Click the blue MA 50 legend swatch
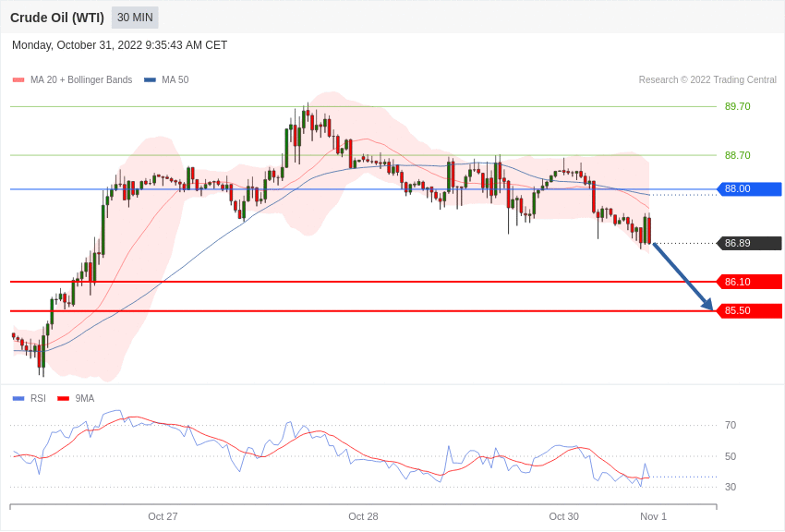Image resolution: width=785 pixels, height=532 pixels. (150, 80)
